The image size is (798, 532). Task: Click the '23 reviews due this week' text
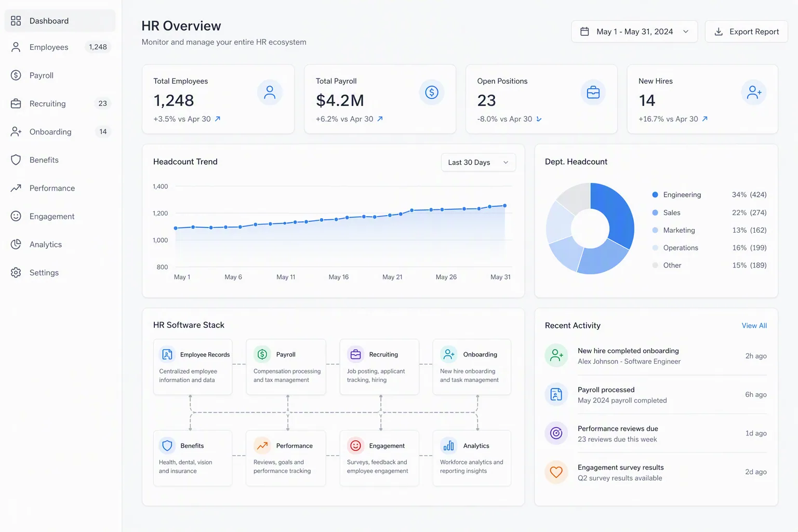pos(617,440)
